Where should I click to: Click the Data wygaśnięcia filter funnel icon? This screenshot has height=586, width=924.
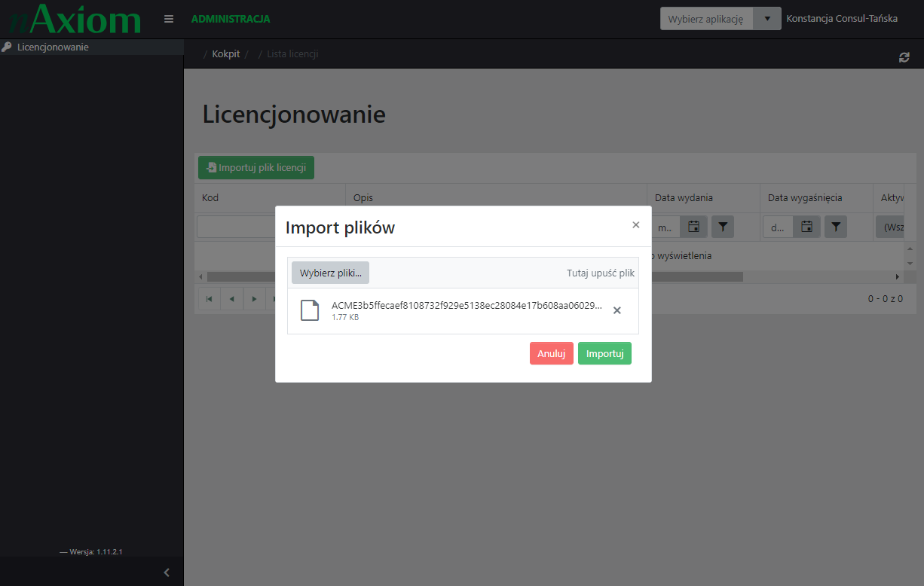(x=835, y=226)
